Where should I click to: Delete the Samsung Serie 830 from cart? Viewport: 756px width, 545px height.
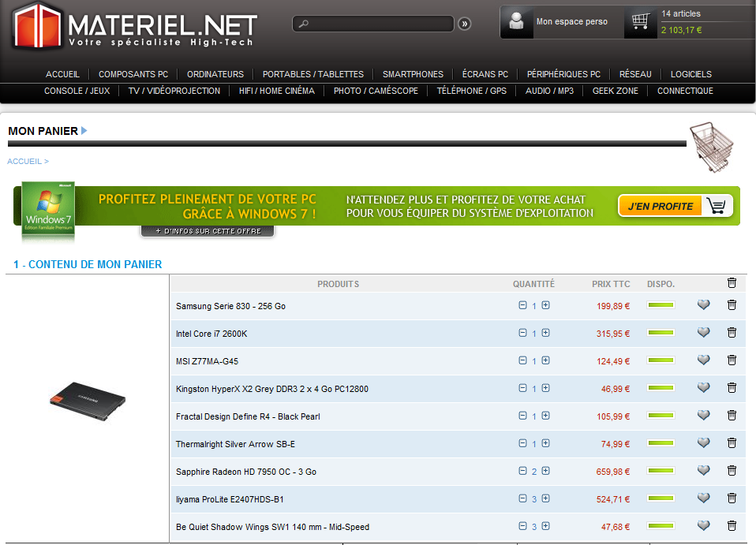click(732, 305)
